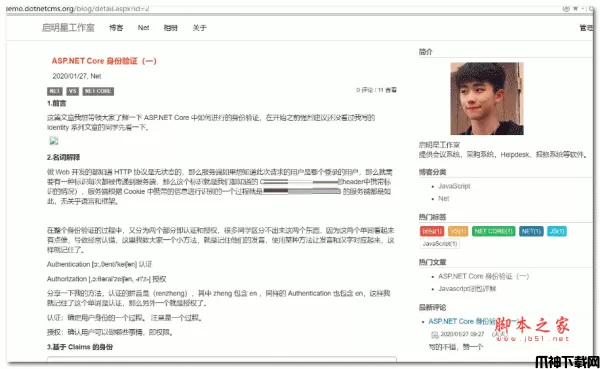600x369 pixels.
Task: Click the red hot tag badge
Action: coord(432,231)
